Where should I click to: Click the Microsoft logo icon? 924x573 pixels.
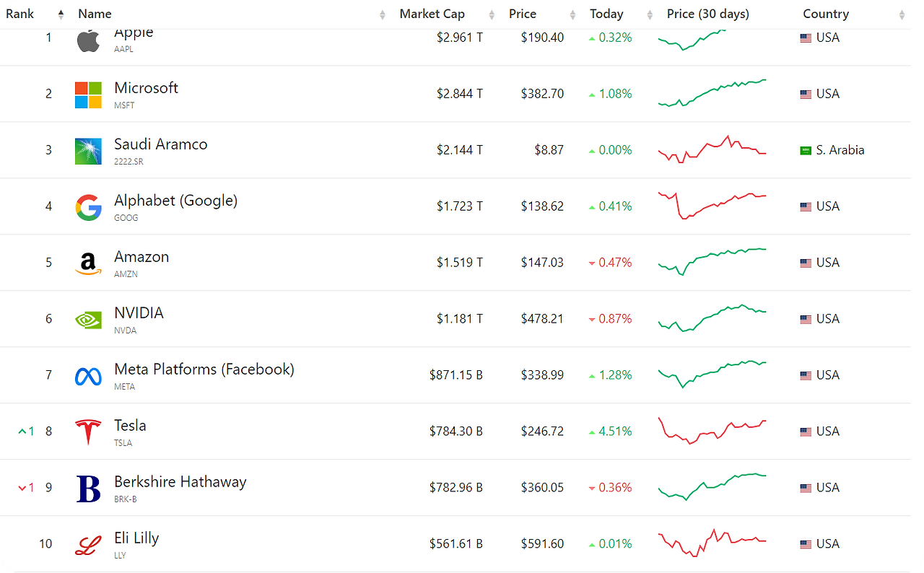pyautogui.click(x=88, y=95)
